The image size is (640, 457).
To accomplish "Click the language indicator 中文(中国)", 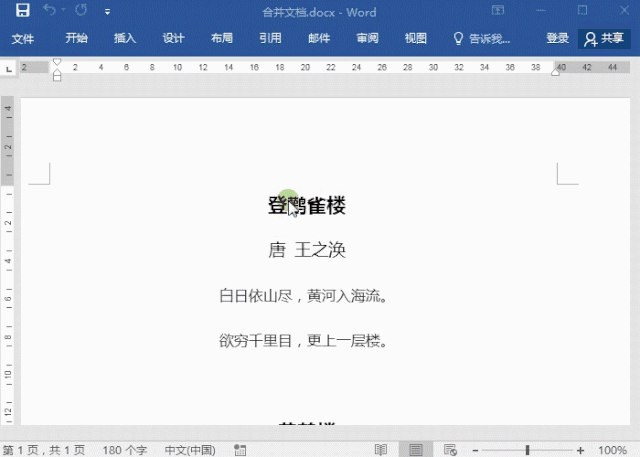I will (x=190, y=450).
